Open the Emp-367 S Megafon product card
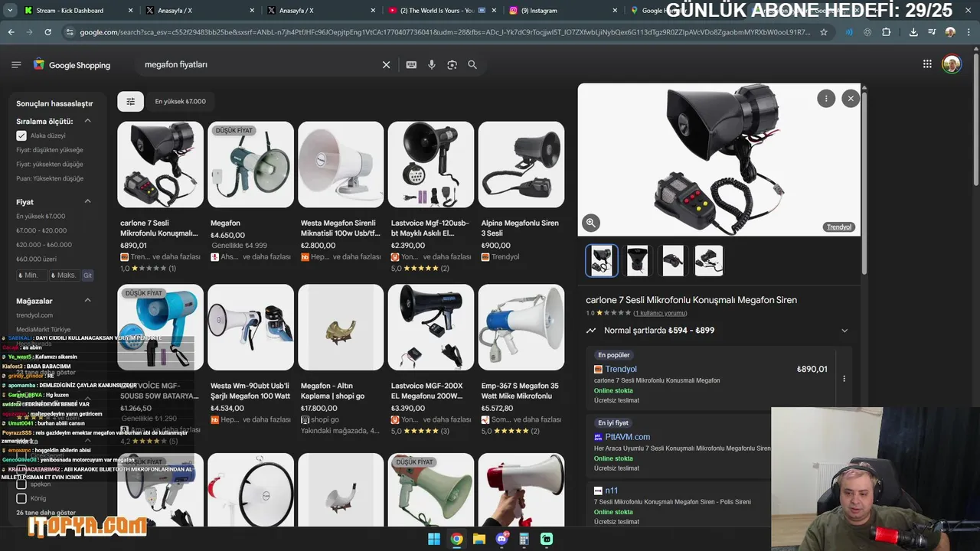The image size is (980, 551). tap(521, 360)
